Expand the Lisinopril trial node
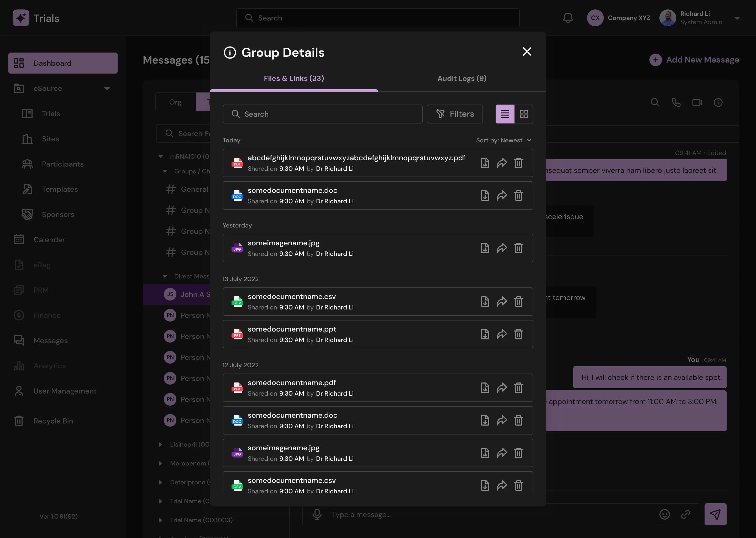The height and width of the screenshot is (538, 756). (x=161, y=444)
